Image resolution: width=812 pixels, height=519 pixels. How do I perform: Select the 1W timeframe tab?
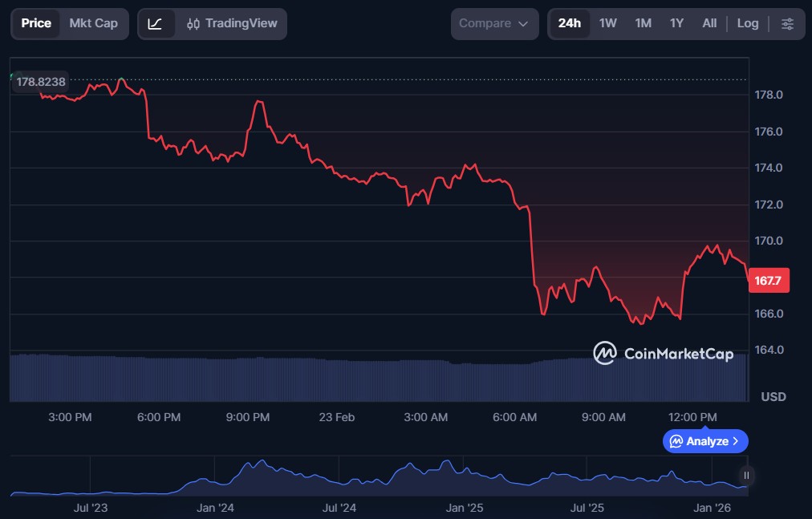[x=607, y=23]
